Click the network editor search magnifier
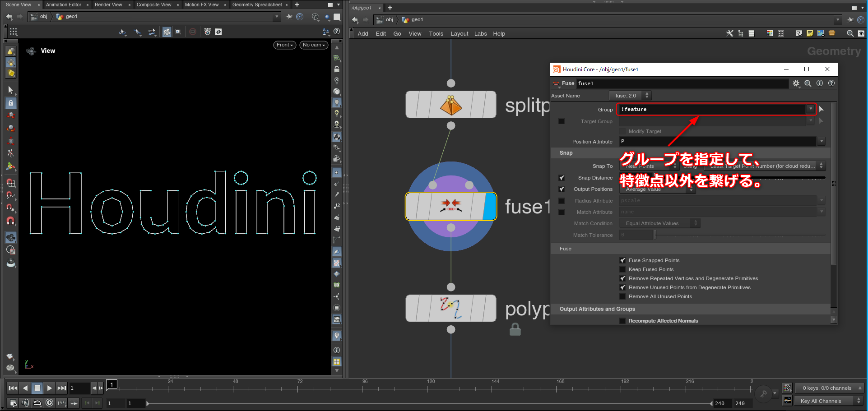The height and width of the screenshot is (411, 868). click(x=850, y=33)
